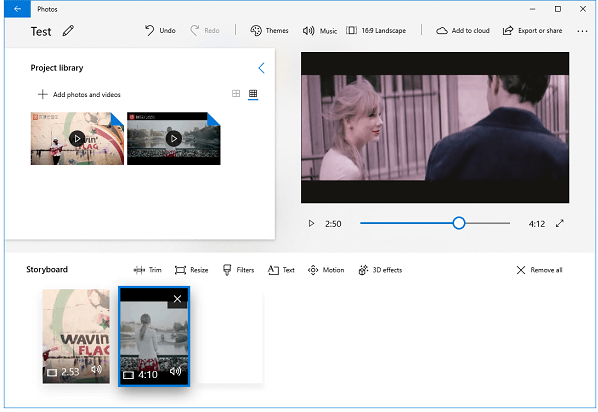Image resolution: width=598 pixels, height=412 pixels.
Task: Click the 2:50 current time label
Action: pos(333,224)
